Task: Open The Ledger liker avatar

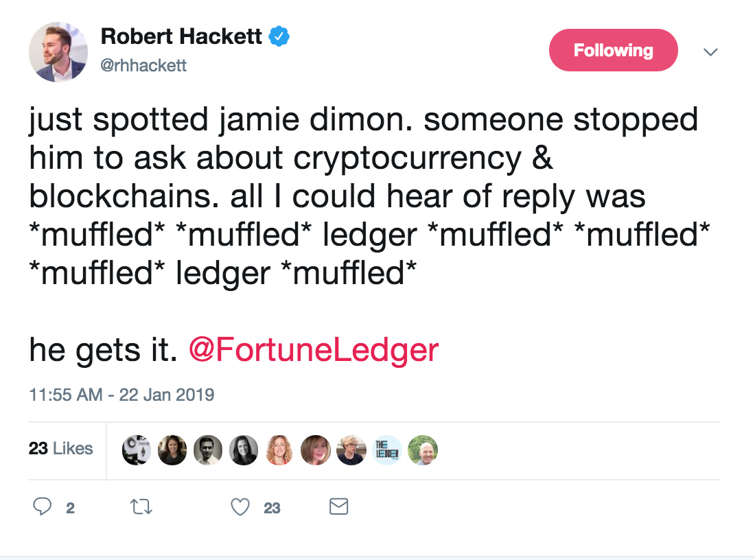Action: pyautogui.click(x=386, y=450)
